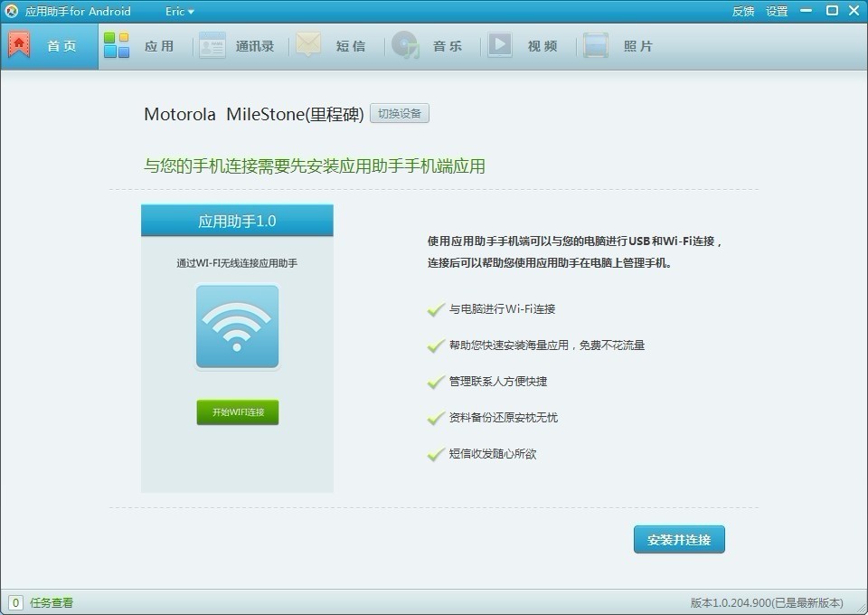This screenshot has height=615, width=868.
Task: Select the 首页 tab label
Action: (x=61, y=46)
